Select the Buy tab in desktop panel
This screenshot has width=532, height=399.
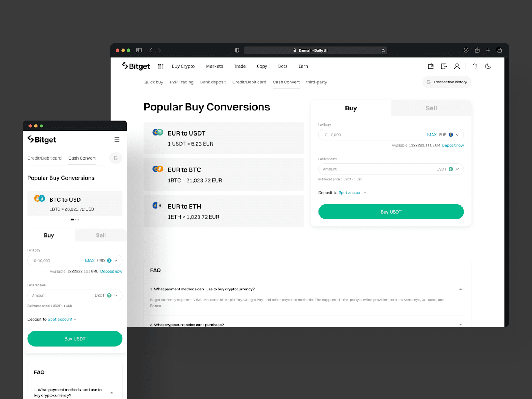click(x=351, y=108)
